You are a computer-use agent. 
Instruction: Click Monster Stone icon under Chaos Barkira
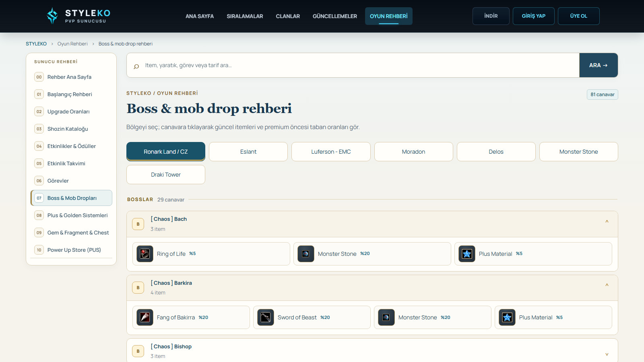[x=386, y=317]
